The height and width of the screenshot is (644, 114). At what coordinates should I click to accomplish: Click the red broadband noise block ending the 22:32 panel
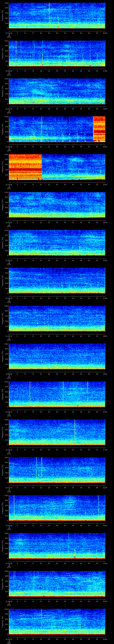(x=99, y=129)
